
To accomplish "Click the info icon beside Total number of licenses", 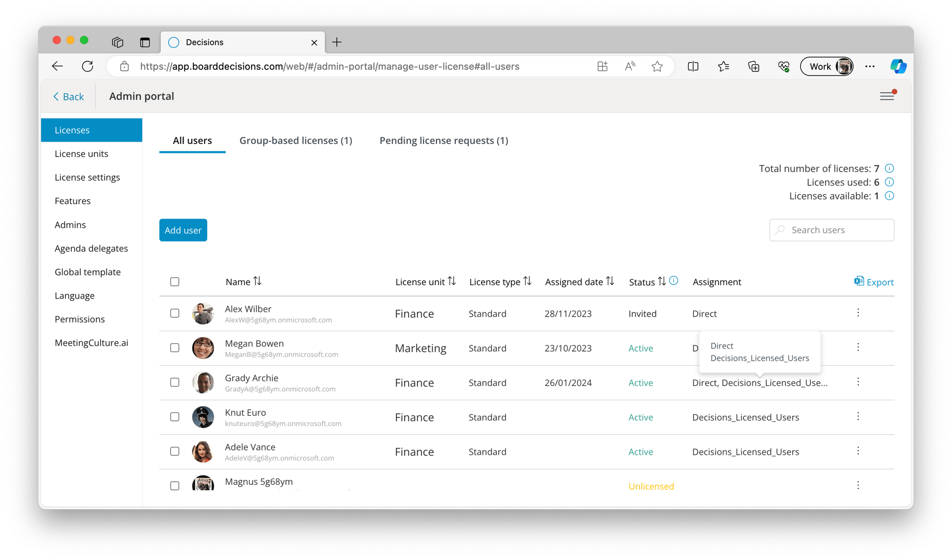I will pyautogui.click(x=889, y=168).
